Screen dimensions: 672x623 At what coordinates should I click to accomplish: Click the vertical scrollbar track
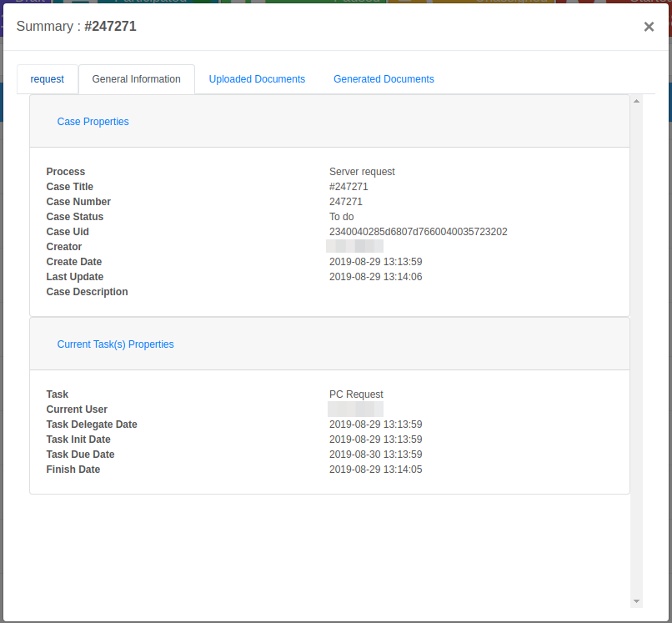click(636, 350)
